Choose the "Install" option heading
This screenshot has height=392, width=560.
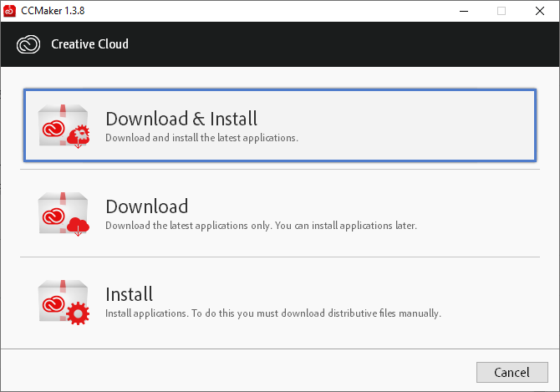pos(130,294)
